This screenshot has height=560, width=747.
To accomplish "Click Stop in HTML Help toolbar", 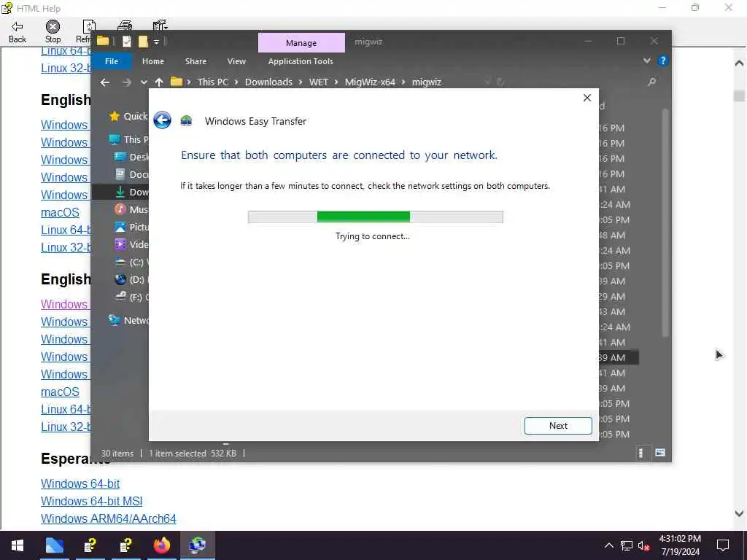I will [53, 32].
